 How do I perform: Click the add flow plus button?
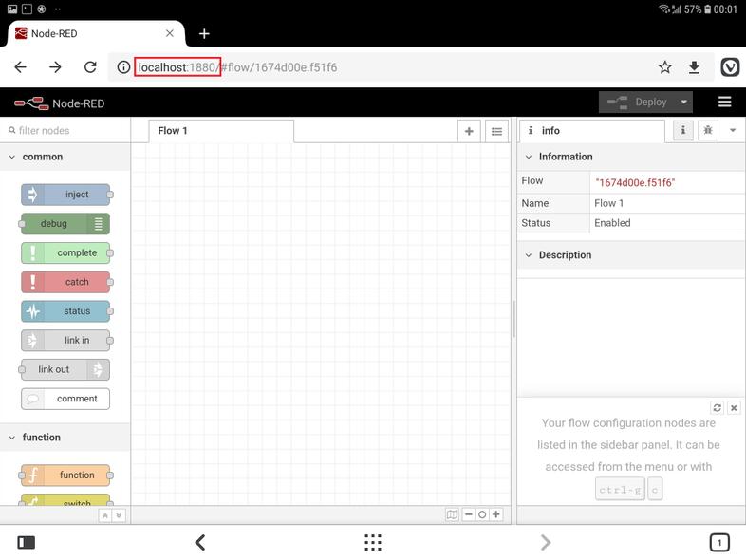pos(469,132)
